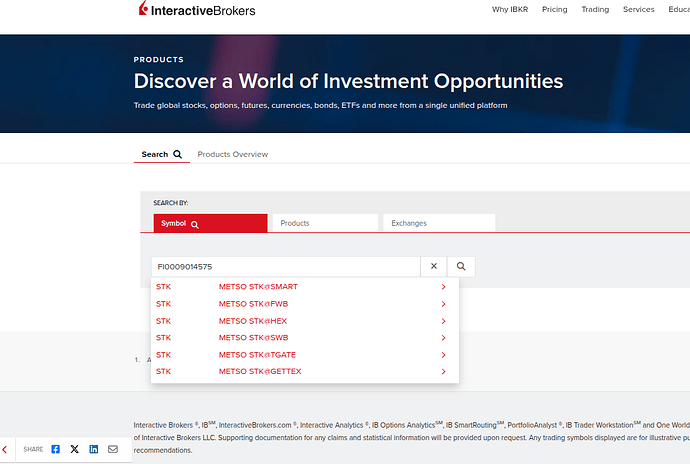690x464 pixels.
Task: Select the red Symbol search tab
Action: (210, 223)
